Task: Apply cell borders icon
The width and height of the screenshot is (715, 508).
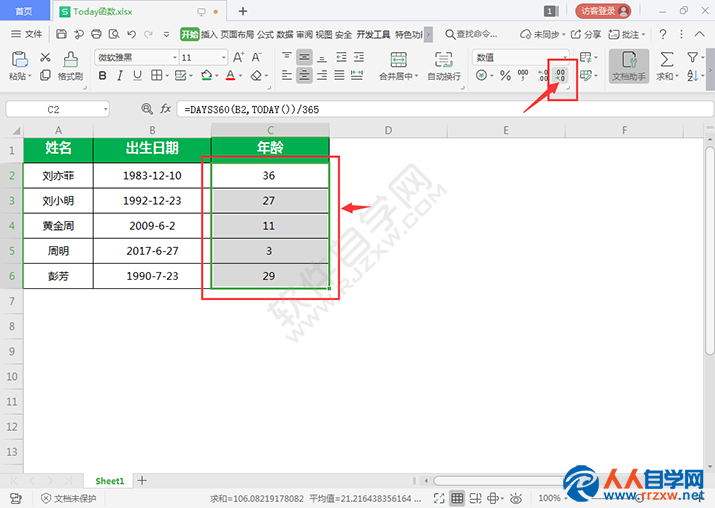Action: (156, 75)
